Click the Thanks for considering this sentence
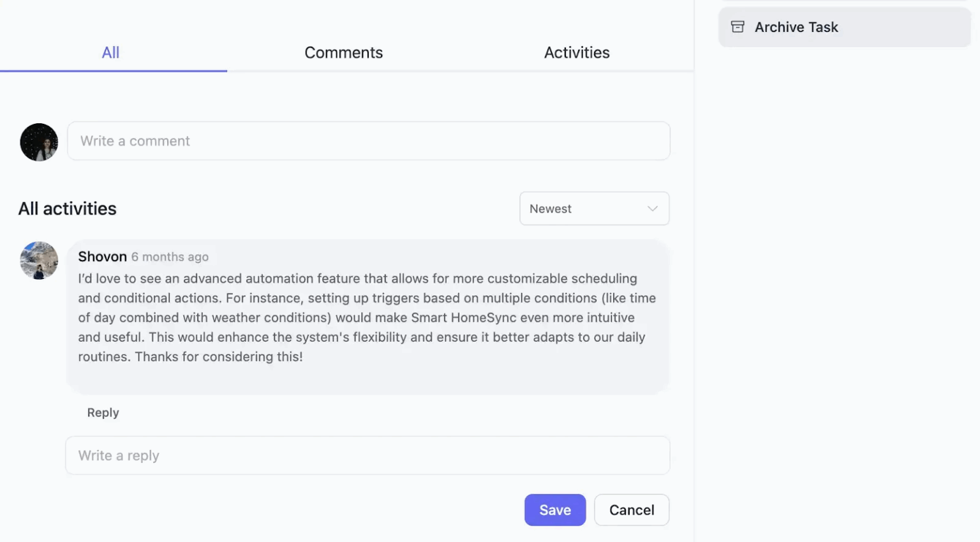The width and height of the screenshot is (980, 542). 219,357
